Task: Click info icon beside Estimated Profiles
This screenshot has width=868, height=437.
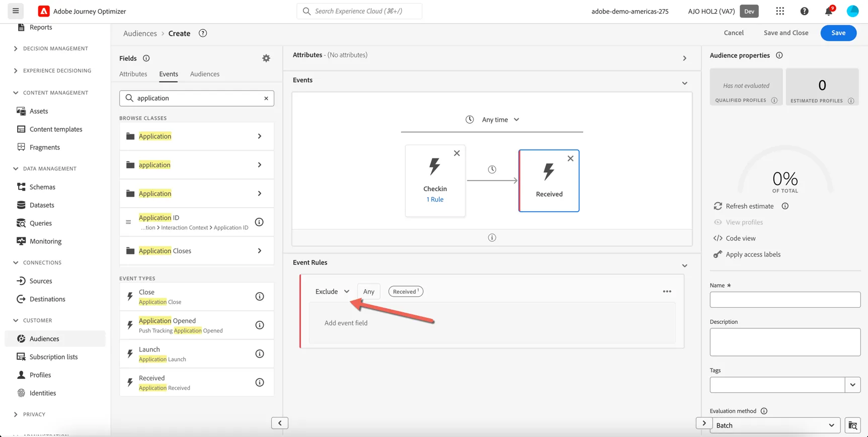Action: [x=851, y=101]
